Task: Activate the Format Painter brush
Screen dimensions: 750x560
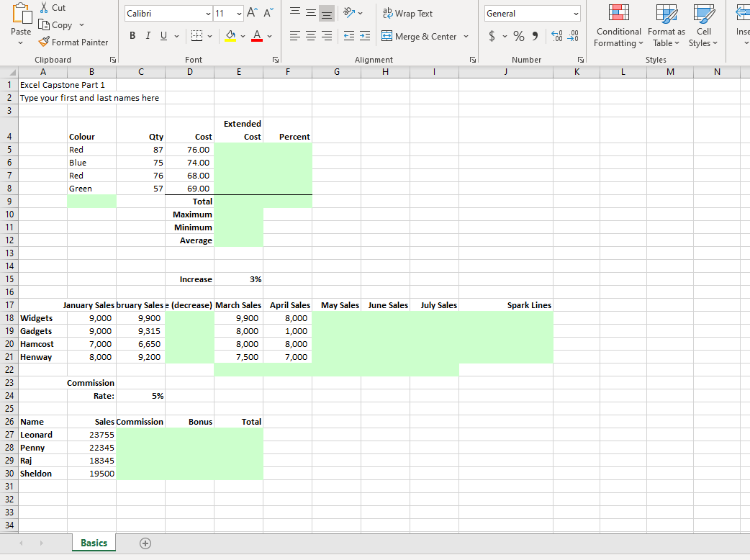Action: [x=44, y=42]
